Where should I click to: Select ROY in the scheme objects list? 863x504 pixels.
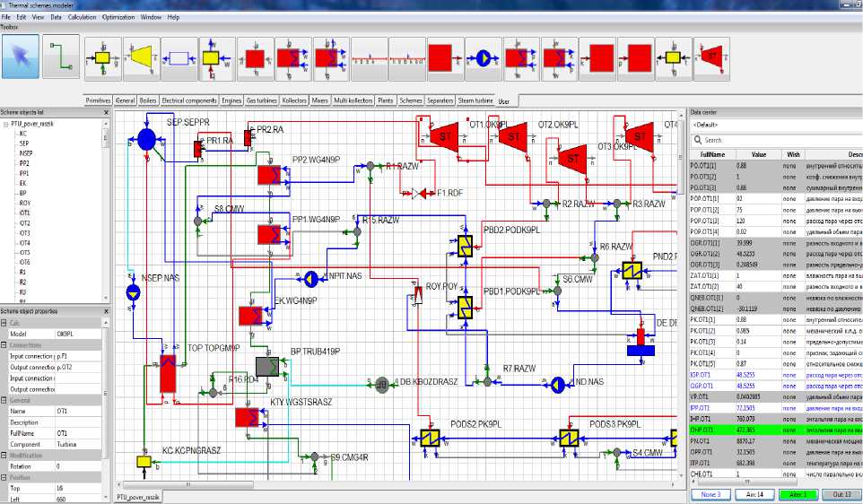[23, 203]
